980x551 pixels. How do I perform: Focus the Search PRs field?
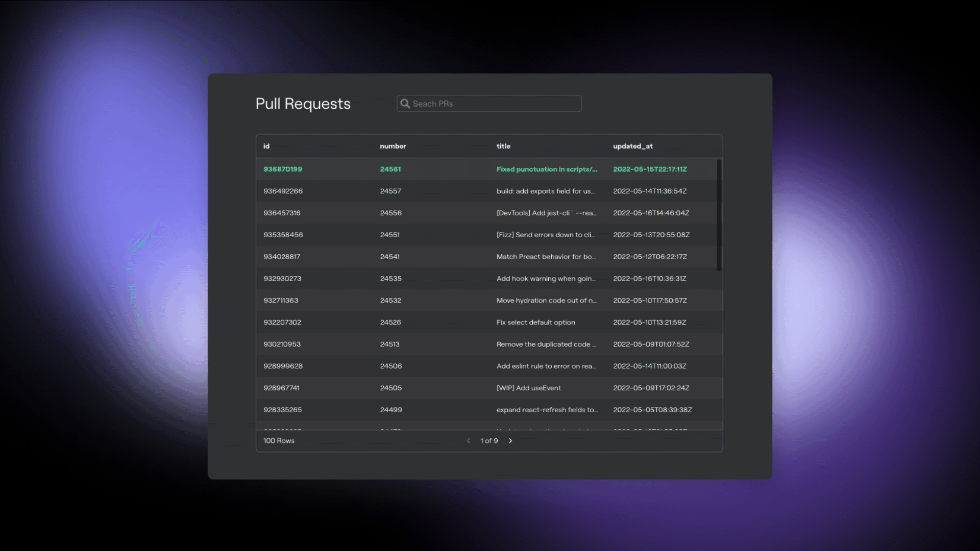(x=495, y=104)
